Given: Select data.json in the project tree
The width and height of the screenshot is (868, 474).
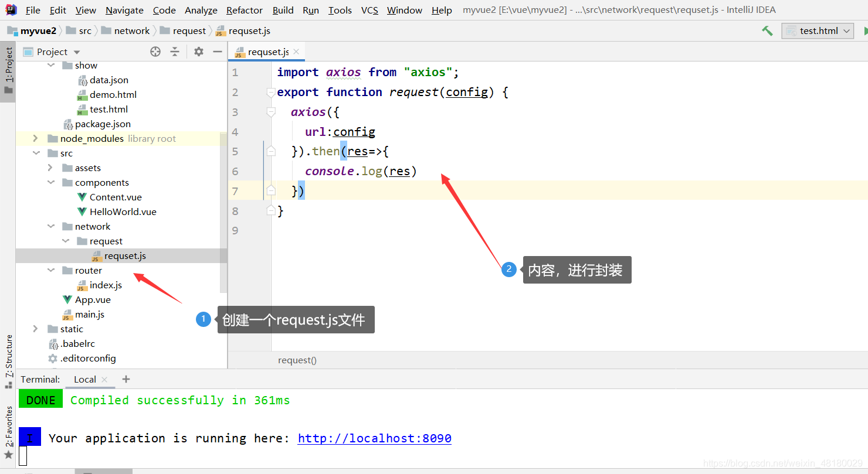Looking at the screenshot, I should tap(109, 80).
